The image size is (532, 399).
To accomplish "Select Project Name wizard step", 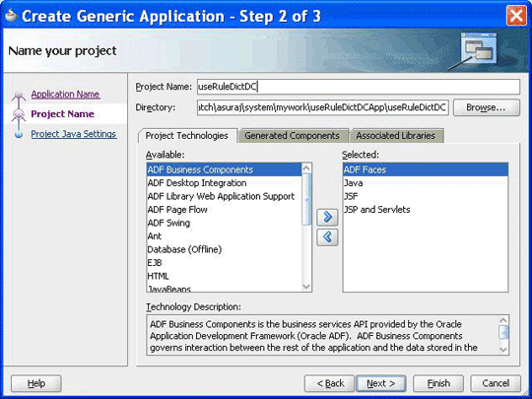I will 62,114.
